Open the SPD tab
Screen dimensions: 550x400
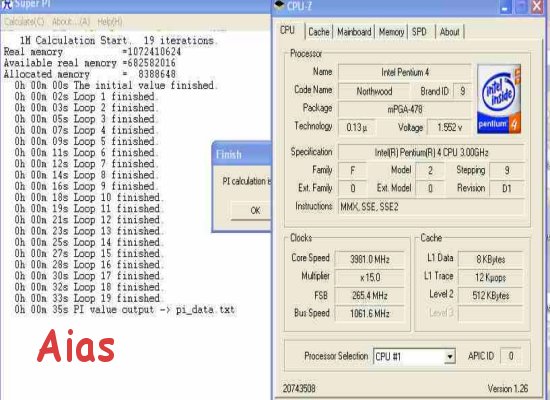(419, 32)
